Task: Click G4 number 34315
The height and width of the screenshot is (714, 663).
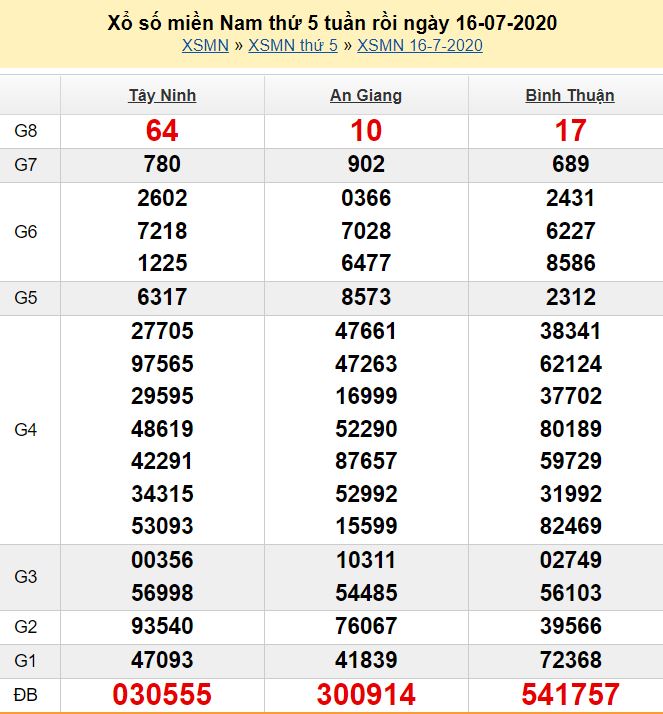Action: coord(163,494)
